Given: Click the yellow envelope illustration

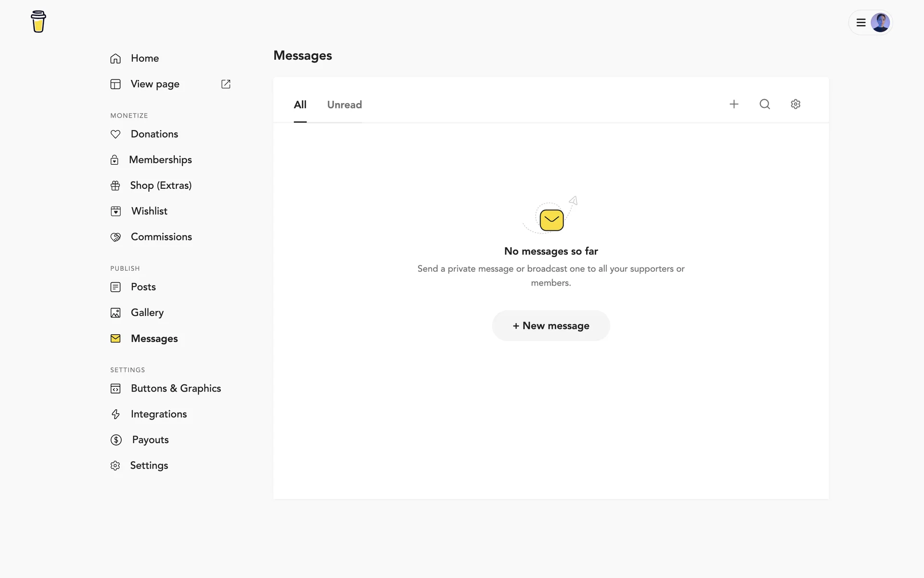Looking at the screenshot, I should (552, 220).
